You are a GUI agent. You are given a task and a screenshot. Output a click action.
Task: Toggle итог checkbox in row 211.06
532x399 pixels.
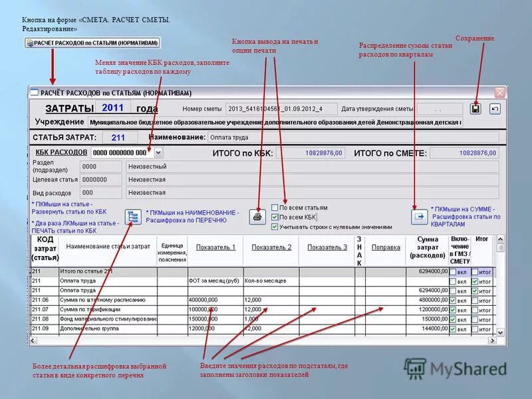point(475,301)
